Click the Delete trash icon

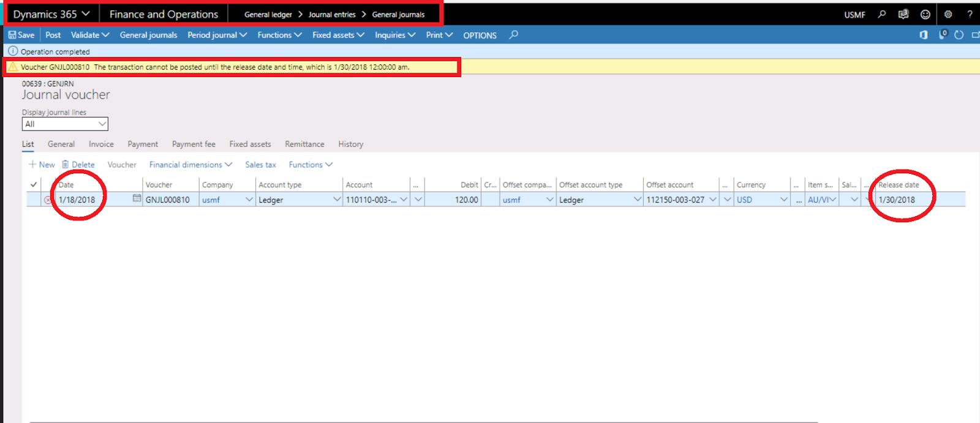pos(65,164)
